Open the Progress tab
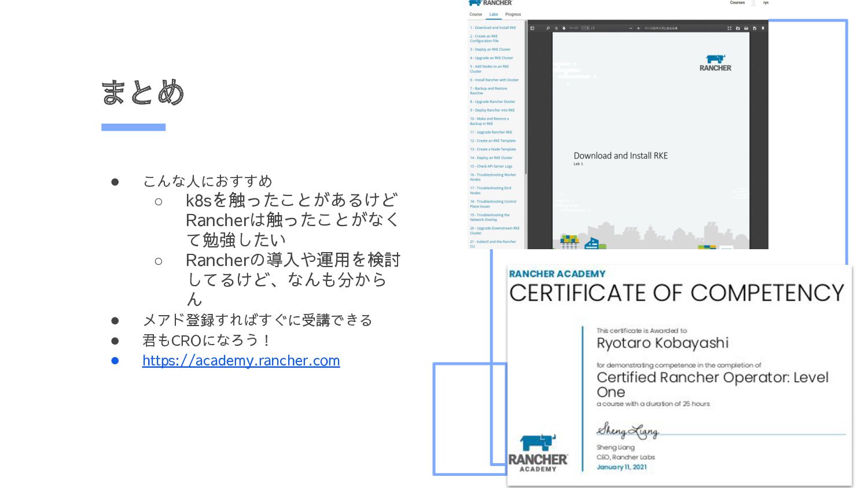868x488 pixels. (513, 14)
